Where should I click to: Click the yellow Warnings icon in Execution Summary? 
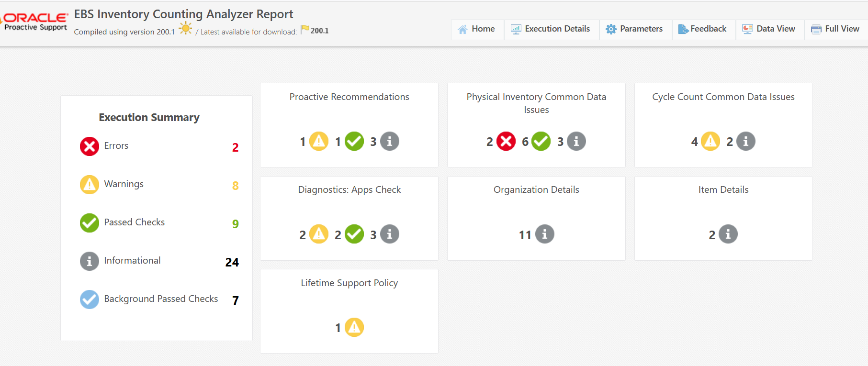click(x=90, y=185)
